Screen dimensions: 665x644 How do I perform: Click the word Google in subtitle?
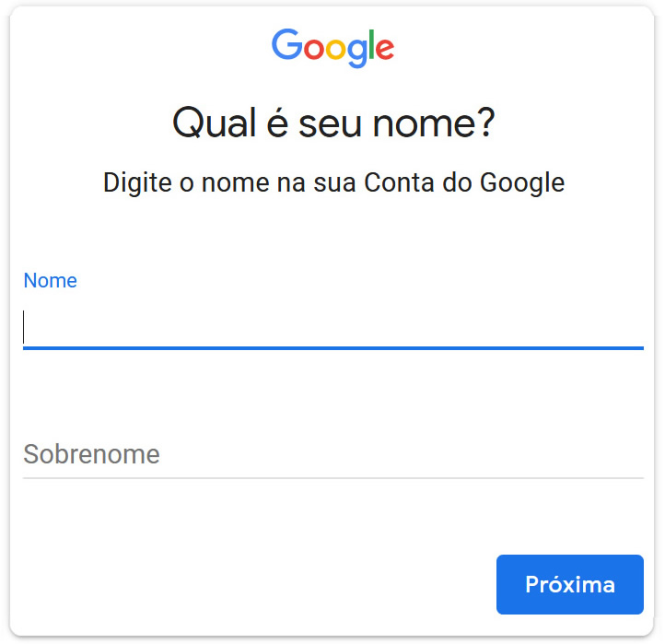522,183
